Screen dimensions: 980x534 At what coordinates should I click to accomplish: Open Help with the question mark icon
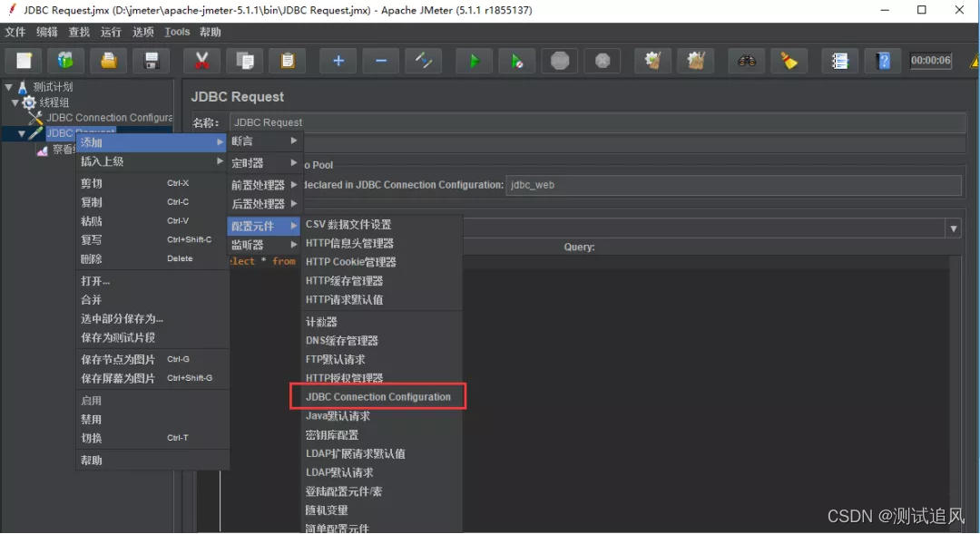tap(883, 61)
